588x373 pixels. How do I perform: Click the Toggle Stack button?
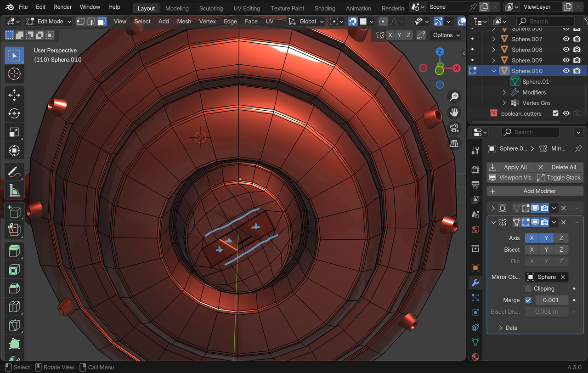coord(559,177)
